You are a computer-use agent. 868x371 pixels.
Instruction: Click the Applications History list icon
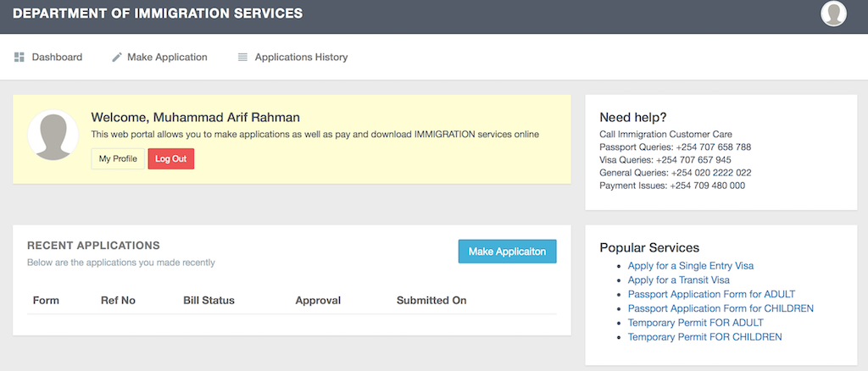(242, 58)
